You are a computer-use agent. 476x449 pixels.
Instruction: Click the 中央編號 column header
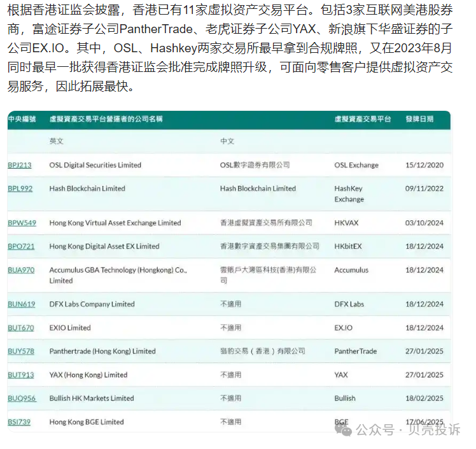pos(22,119)
